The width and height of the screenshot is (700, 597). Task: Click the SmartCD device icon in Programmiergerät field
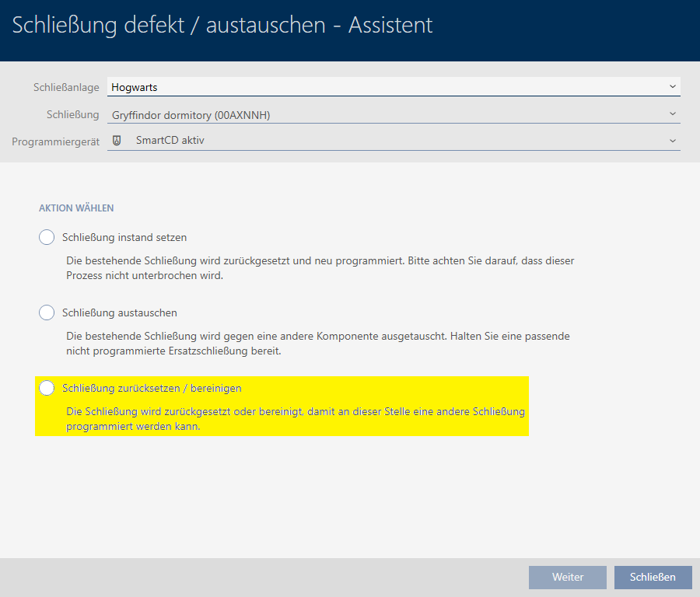(x=117, y=141)
